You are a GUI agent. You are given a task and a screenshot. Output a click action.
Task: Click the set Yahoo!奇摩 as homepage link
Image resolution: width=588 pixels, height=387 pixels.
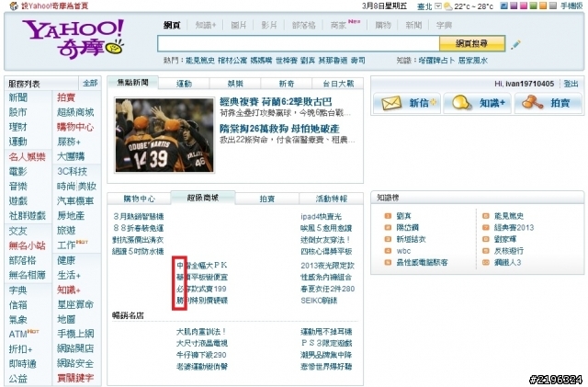[x=55, y=6]
